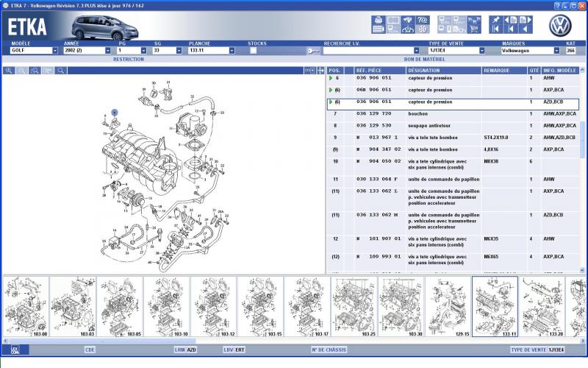The image size is (588, 368).
Task: Click the green arrow on row 06B 906 051
Action: click(x=331, y=90)
